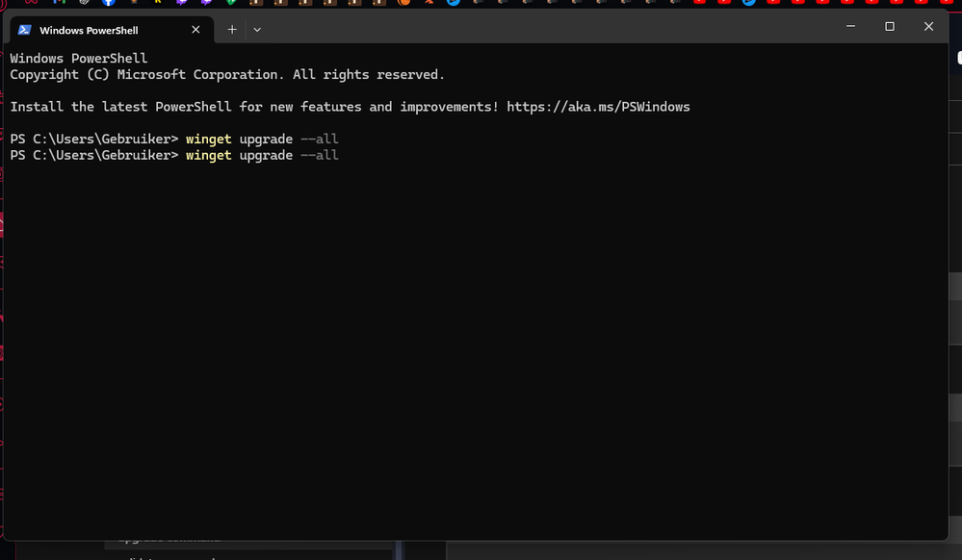Collapse the tab list using the chevron control
Screen dimensions: 962x560
256,30
